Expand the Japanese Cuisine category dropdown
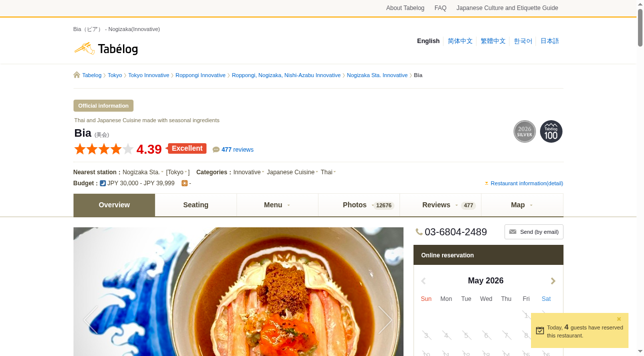The image size is (644, 356). tap(317, 172)
